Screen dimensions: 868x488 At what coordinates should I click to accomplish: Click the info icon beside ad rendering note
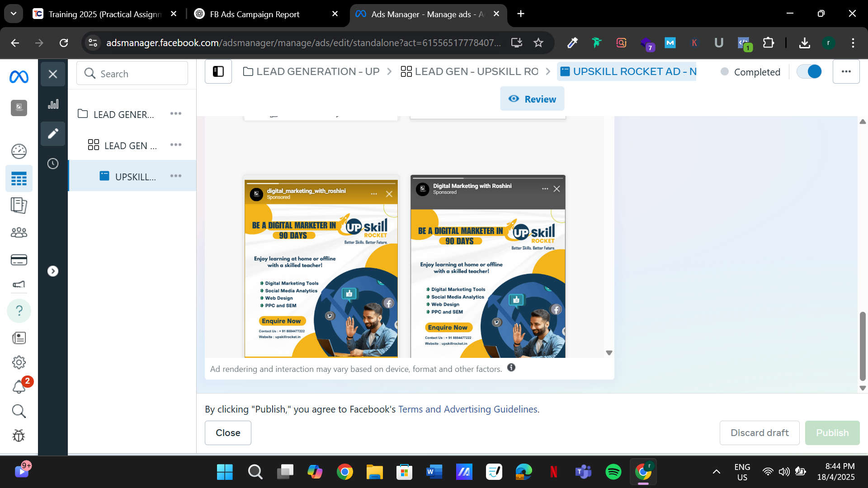(x=511, y=367)
